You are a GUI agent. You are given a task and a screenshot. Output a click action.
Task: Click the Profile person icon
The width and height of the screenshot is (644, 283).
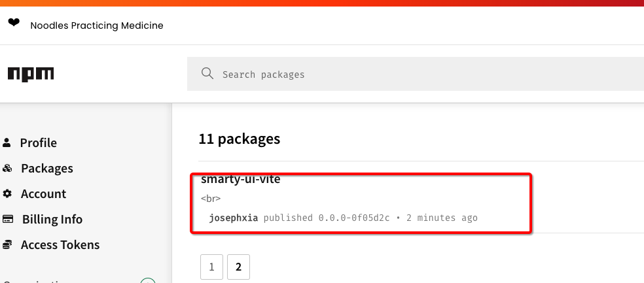(x=7, y=142)
